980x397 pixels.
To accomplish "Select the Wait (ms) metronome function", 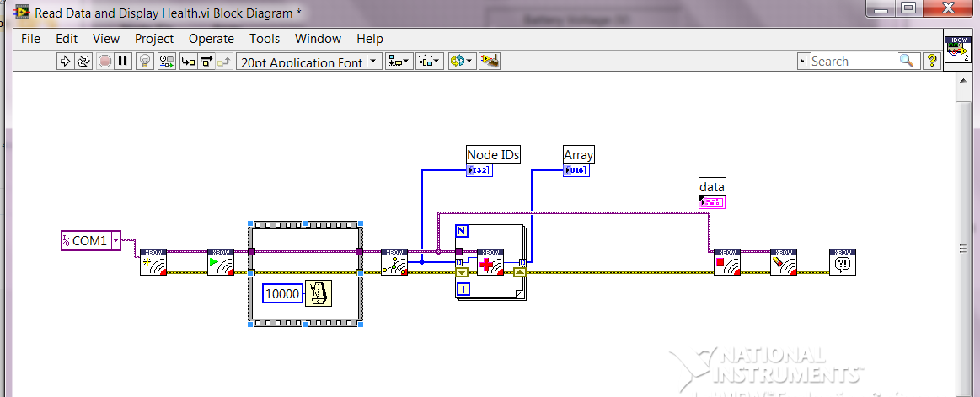I will pyautogui.click(x=319, y=292).
